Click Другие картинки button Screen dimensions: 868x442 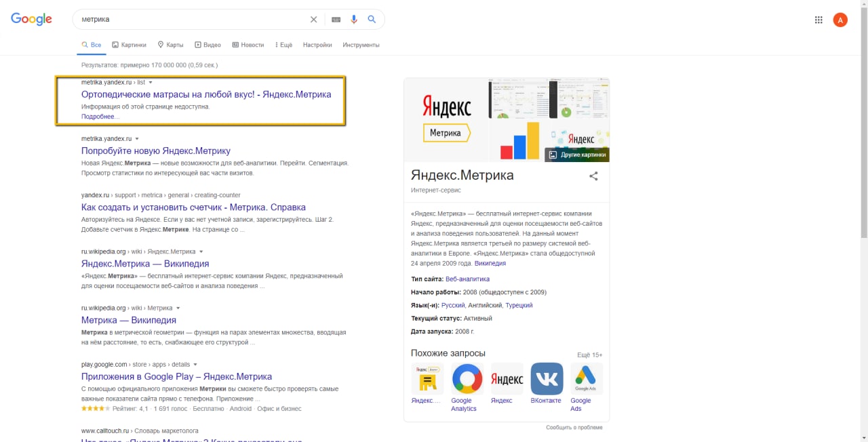click(x=577, y=155)
